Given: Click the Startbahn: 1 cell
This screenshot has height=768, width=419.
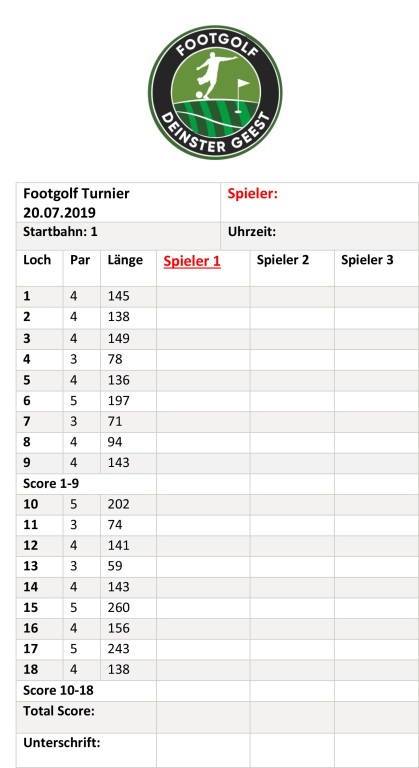Looking at the screenshot, I should pos(118,236).
